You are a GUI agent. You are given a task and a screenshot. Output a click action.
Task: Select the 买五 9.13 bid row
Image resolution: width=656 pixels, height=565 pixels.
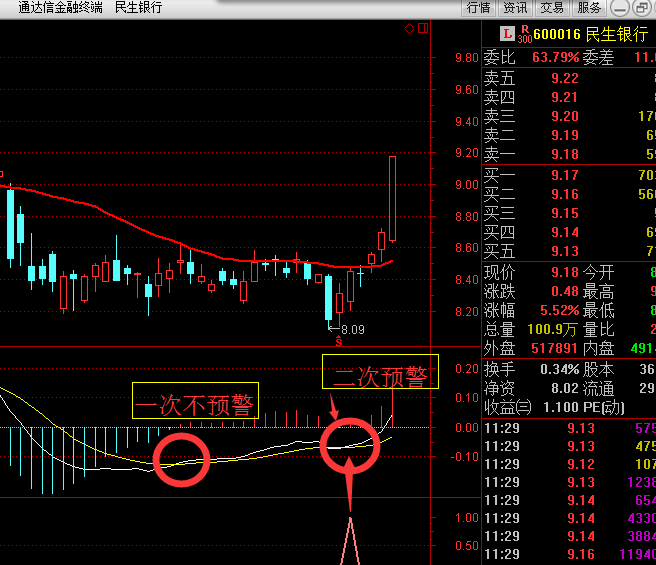click(569, 251)
